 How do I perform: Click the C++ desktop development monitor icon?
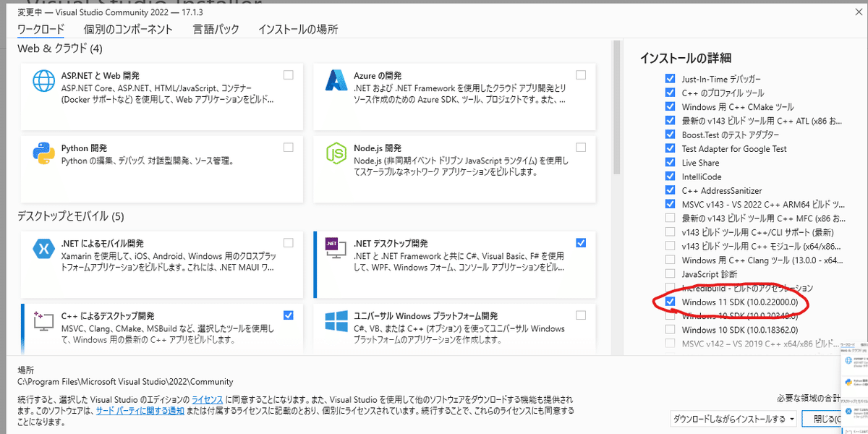[x=44, y=323]
